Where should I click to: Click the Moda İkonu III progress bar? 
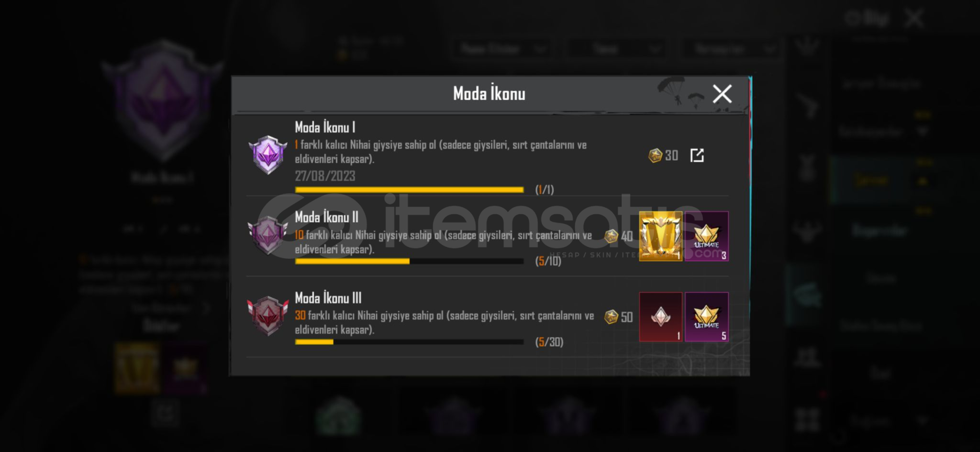click(409, 342)
